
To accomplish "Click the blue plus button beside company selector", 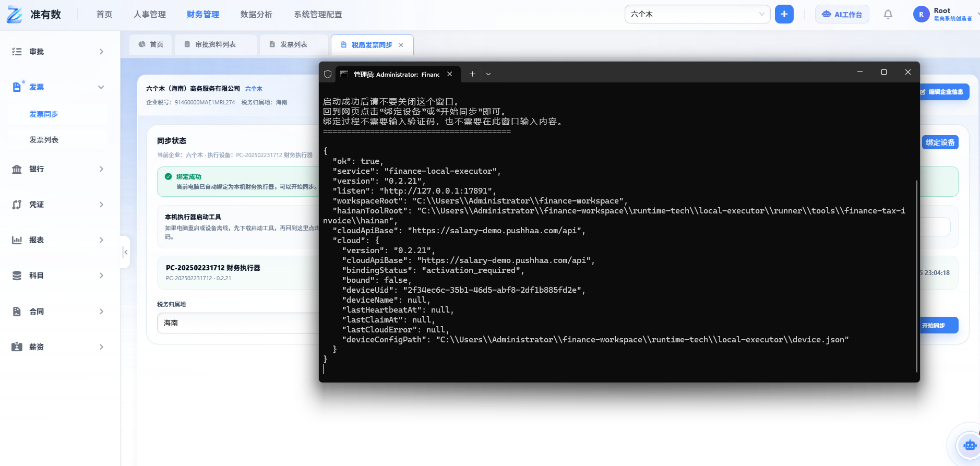I will point(784,14).
